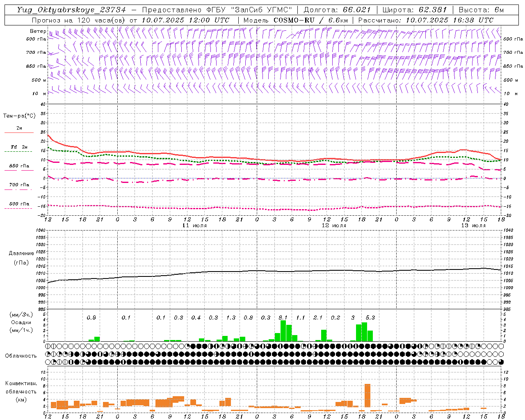Select the model name 'COSMO-RU / 6.6км'
This screenshot has width=525, height=420.
(311, 20)
